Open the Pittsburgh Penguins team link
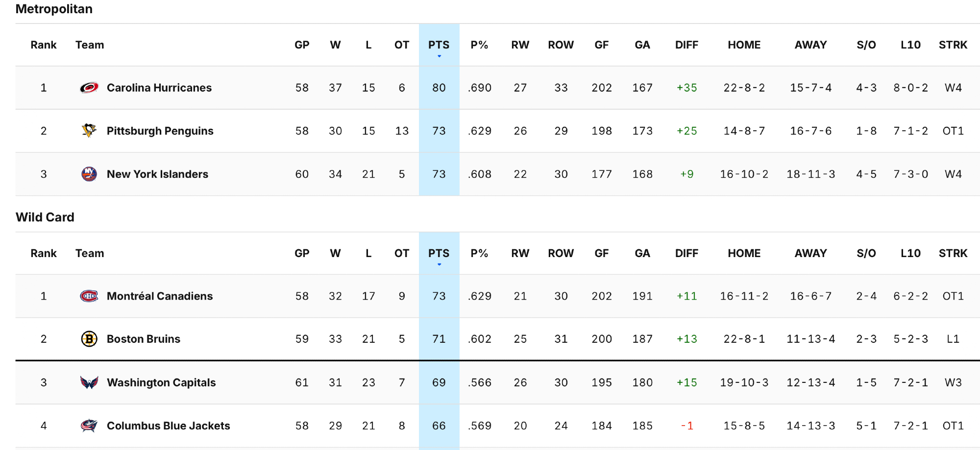The width and height of the screenshot is (980, 450). pyautogui.click(x=160, y=131)
